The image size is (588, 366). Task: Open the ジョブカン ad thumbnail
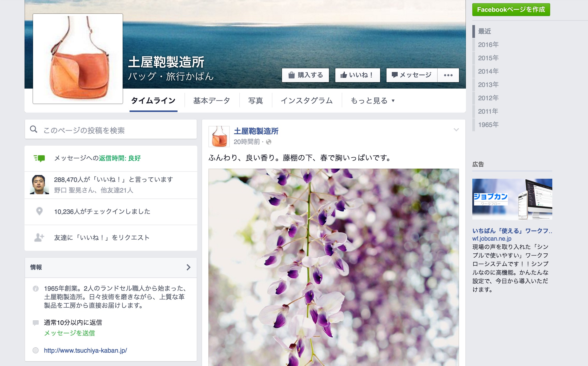coord(512,199)
